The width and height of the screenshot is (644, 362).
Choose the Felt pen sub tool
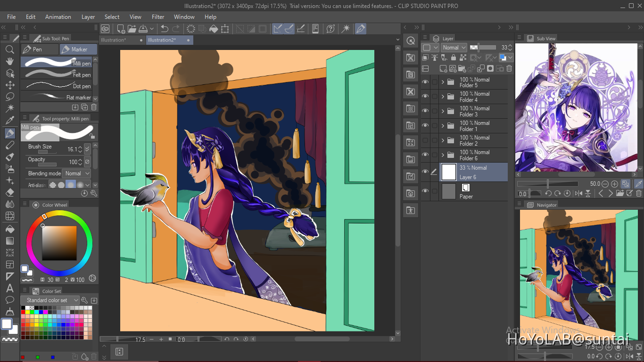(57, 74)
